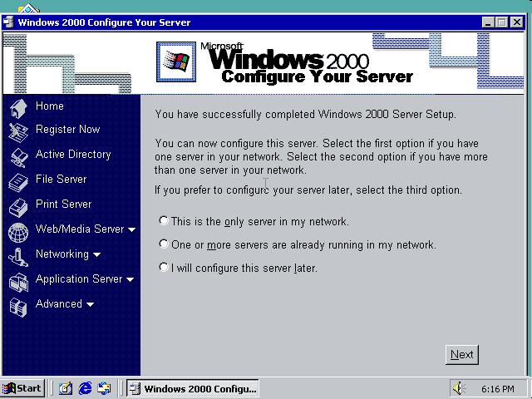Click the Register Now icon
The width and height of the screenshot is (532, 399).
tap(18, 132)
